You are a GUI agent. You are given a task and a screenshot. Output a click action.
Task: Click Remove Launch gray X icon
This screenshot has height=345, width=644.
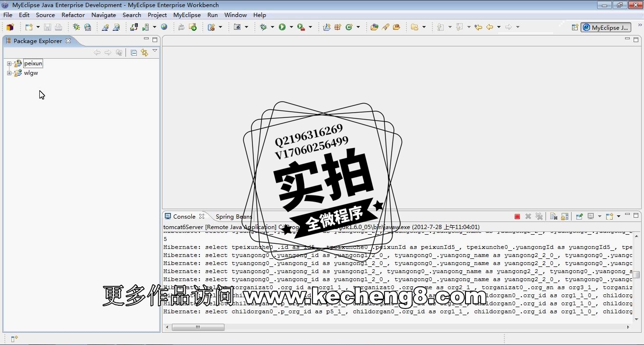tap(528, 216)
